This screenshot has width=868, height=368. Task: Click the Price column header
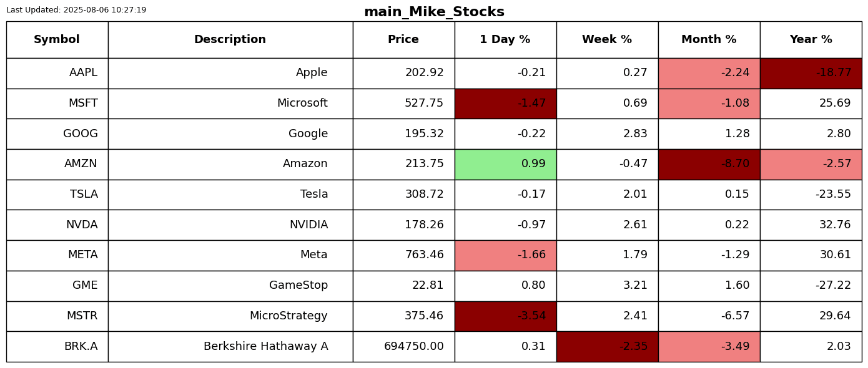coord(403,40)
